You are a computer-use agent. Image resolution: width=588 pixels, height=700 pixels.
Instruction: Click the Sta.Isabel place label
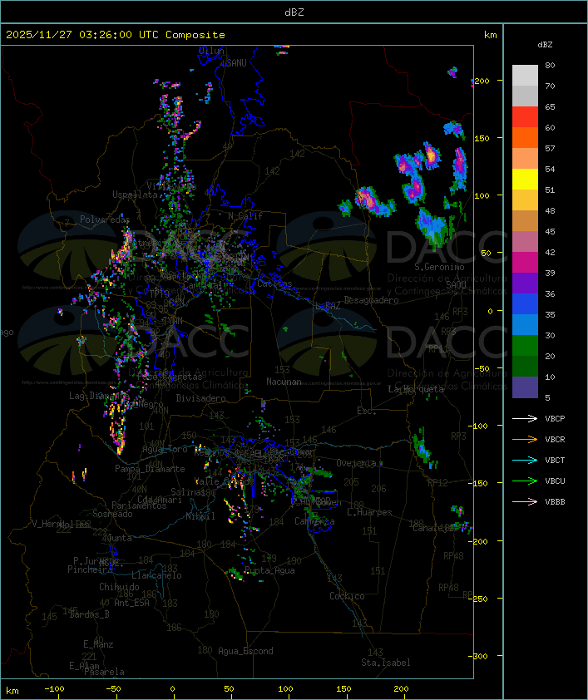[x=386, y=663]
